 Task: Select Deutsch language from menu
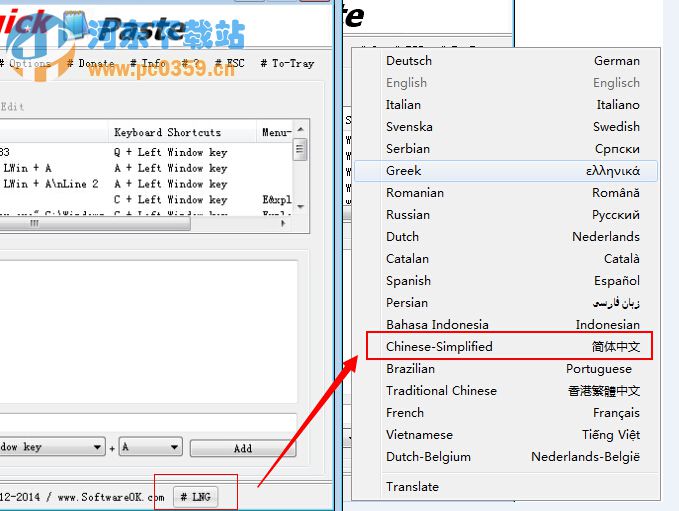506,61
